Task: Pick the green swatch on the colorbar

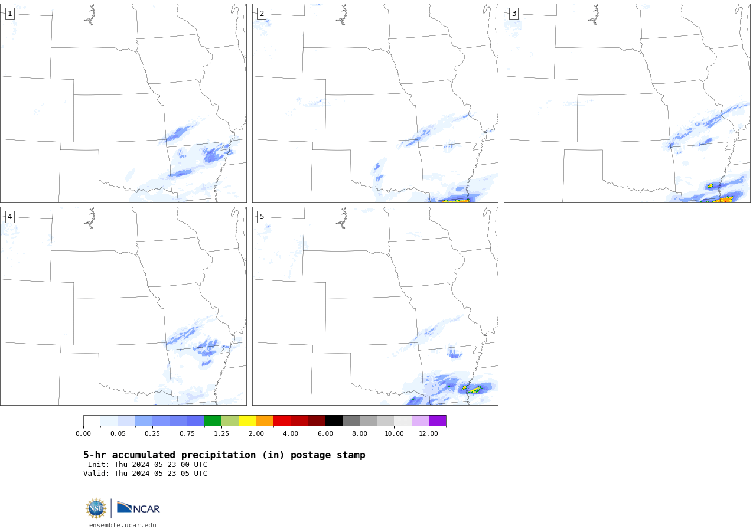Action: point(213,420)
